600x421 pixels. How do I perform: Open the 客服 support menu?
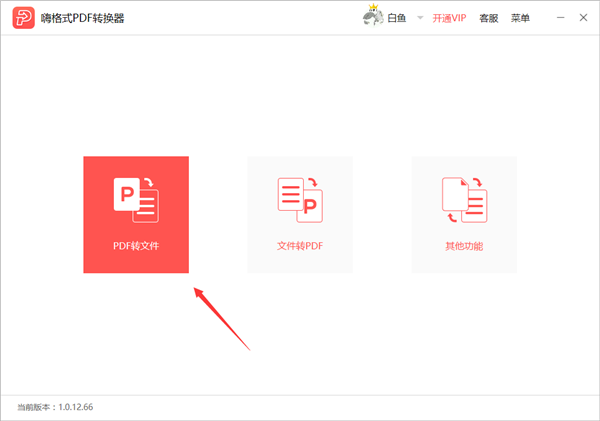[x=489, y=18]
